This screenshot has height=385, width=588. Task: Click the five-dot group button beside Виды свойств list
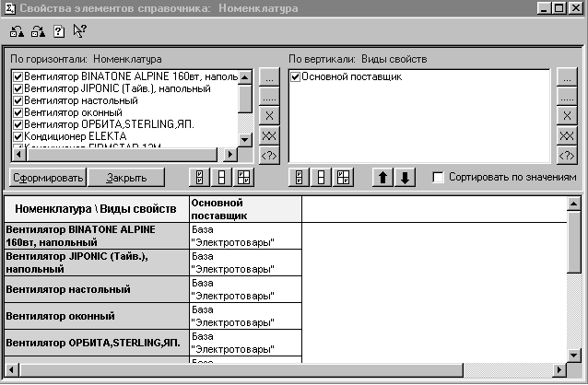(567, 97)
